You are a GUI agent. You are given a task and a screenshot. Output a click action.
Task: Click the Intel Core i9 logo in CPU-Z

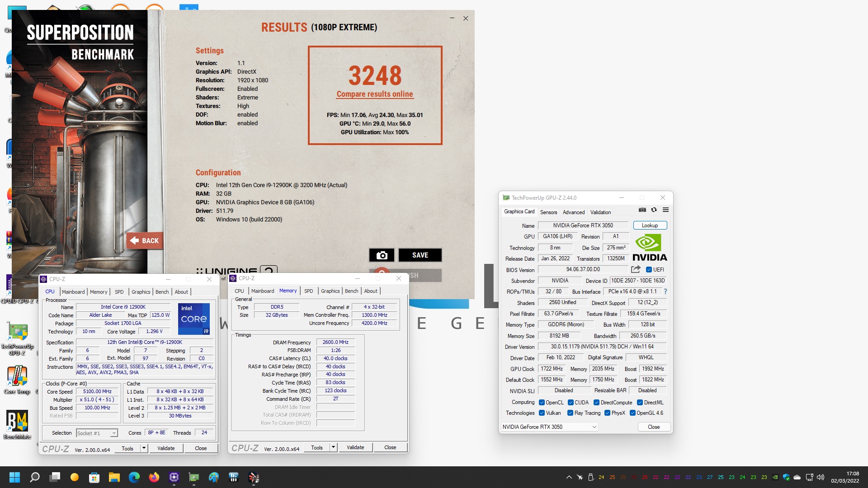point(194,319)
